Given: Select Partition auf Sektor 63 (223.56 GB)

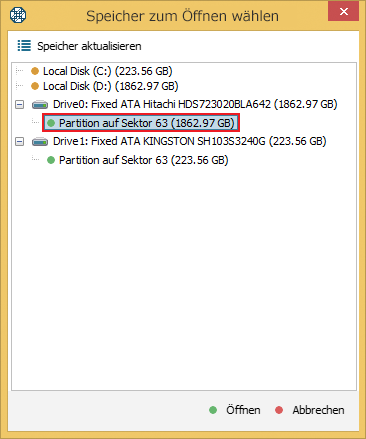Looking at the screenshot, I should point(144,160).
